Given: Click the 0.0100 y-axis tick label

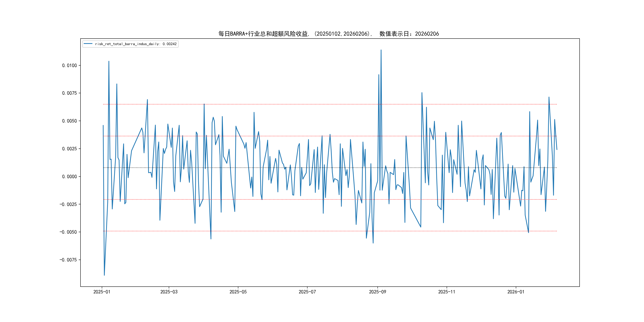Looking at the screenshot, I should point(70,66).
